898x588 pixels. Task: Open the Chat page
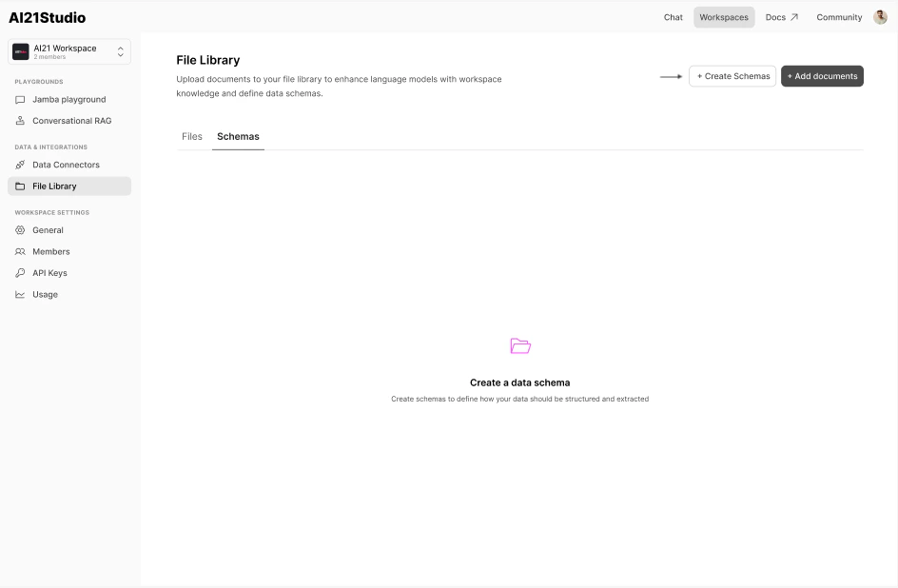pos(673,16)
